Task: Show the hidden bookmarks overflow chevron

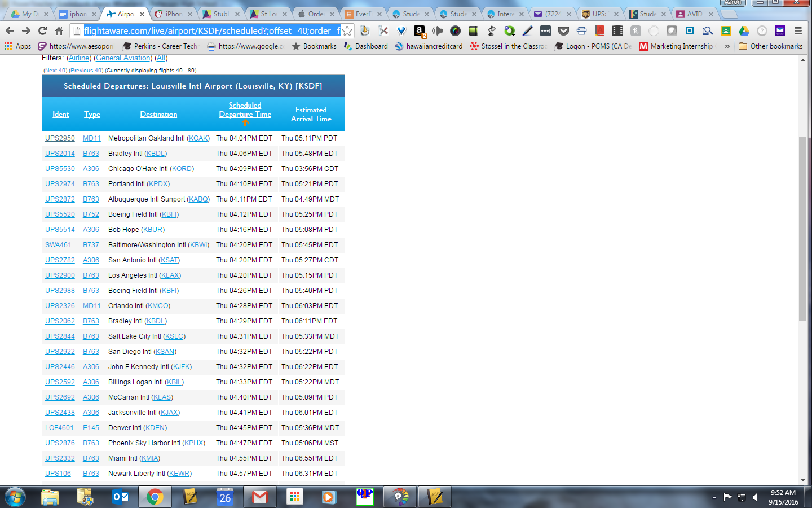Action: point(727,46)
